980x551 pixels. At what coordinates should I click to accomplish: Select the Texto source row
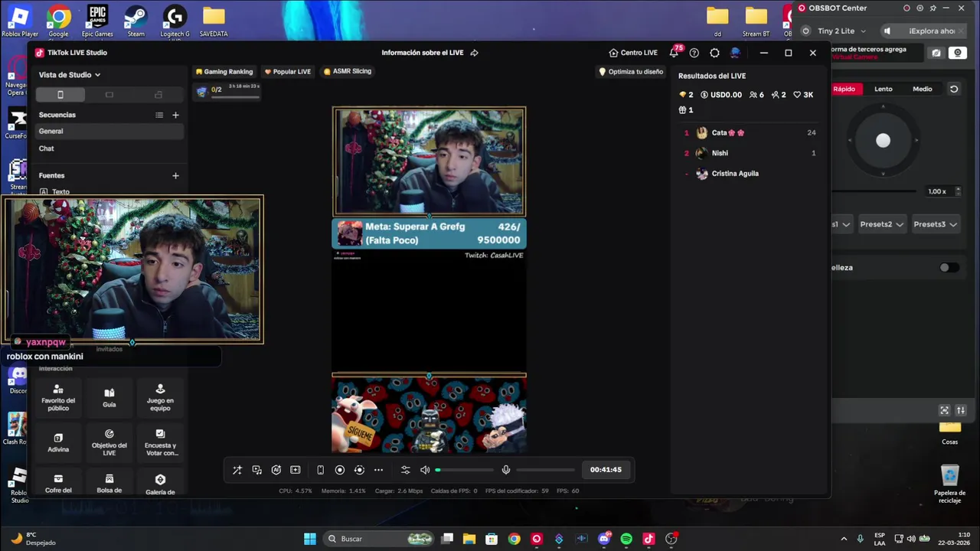[x=109, y=191]
